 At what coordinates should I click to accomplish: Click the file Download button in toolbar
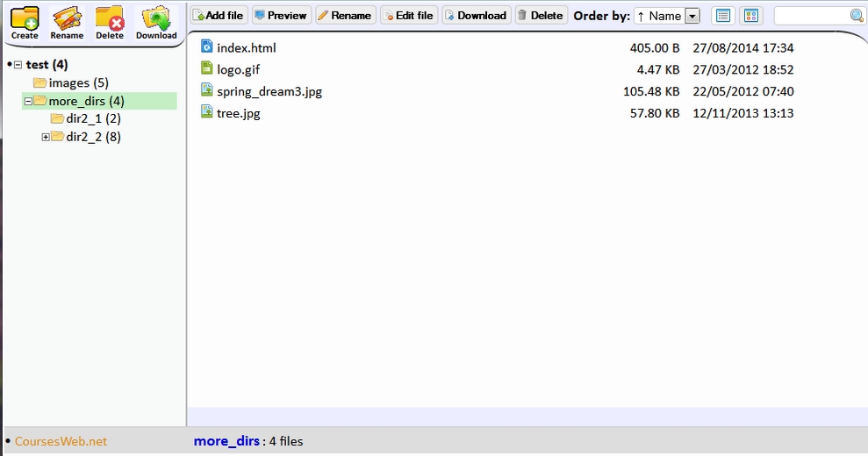click(x=476, y=16)
